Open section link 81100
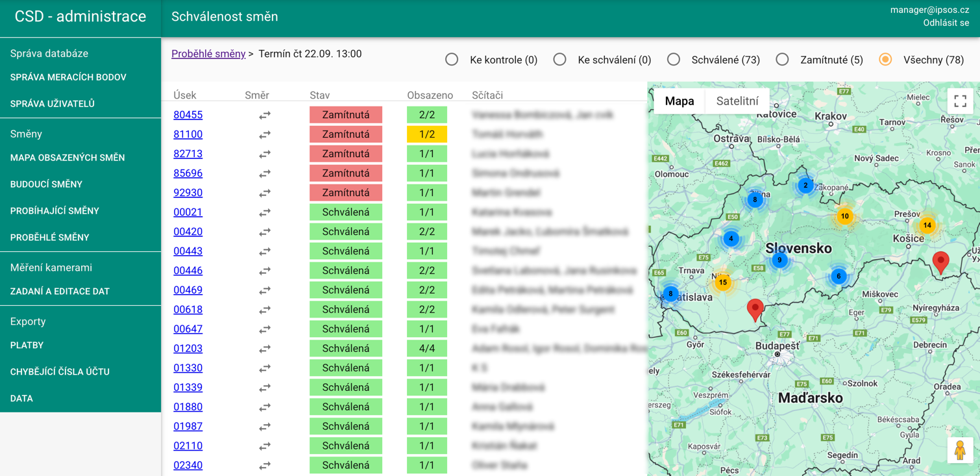980x476 pixels. [x=188, y=134]
